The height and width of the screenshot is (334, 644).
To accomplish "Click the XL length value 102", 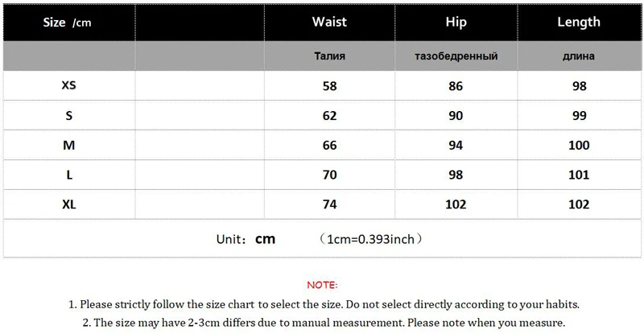I will [x=579, y=204].
